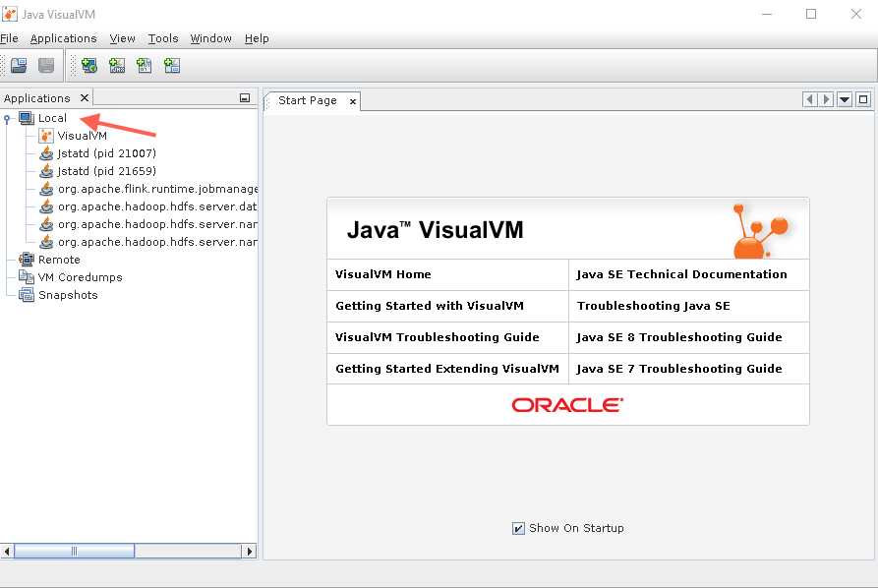
Task: Open Troubleshooting Java SE link
Action: pyautogui.click(x=654, y=306)
